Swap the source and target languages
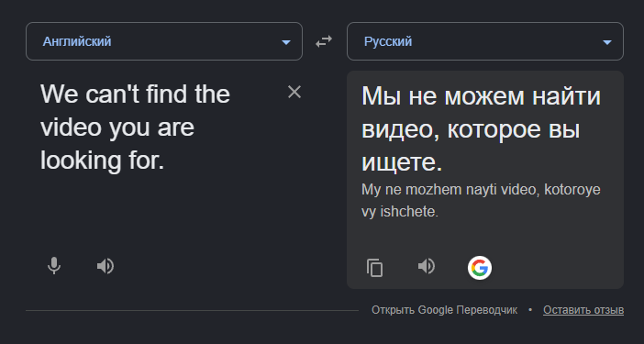Screen dimensions: 644x344 pyautogui.click(x=324, y=41)
